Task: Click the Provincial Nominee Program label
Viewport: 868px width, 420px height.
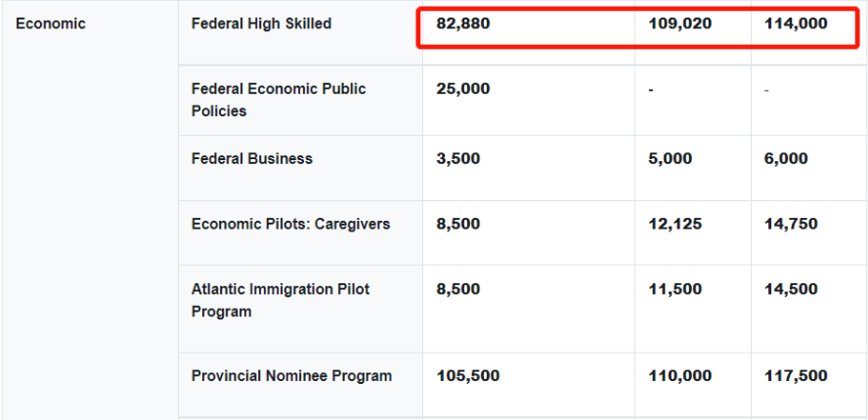Action: [x=291, y=376]
